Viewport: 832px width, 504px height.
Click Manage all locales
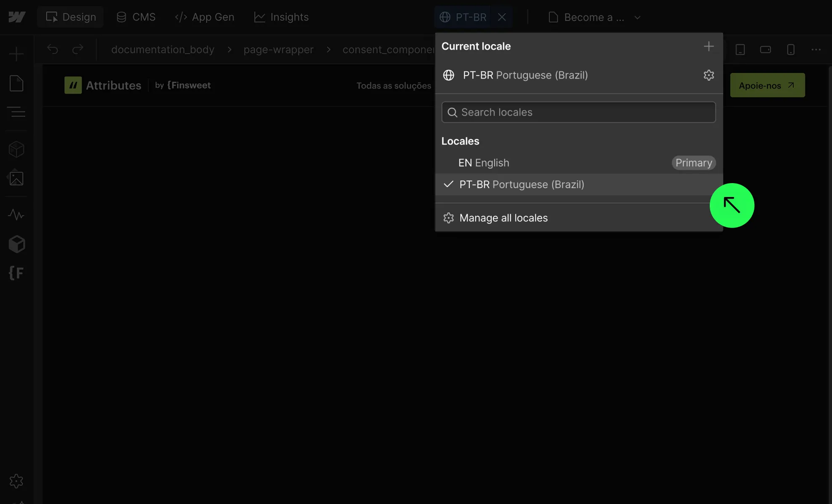[503, 218]
